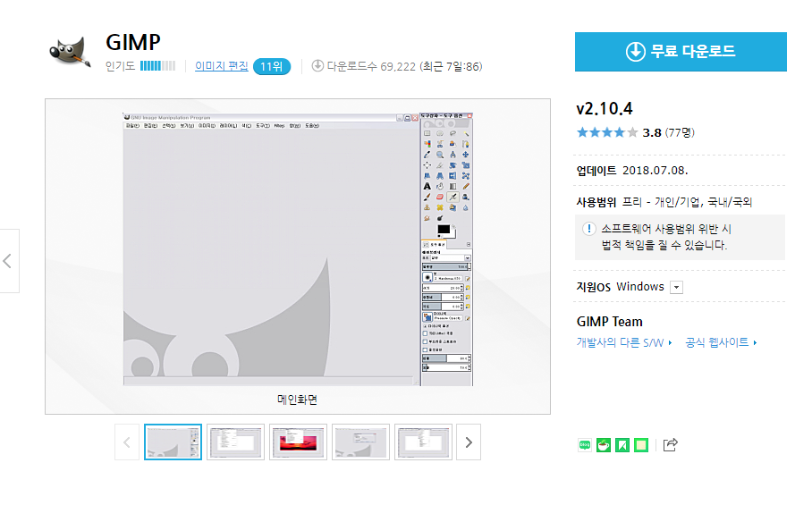Click the (77명) rating count text
Screen dimensions: 812x505
[x=680, y=132]
